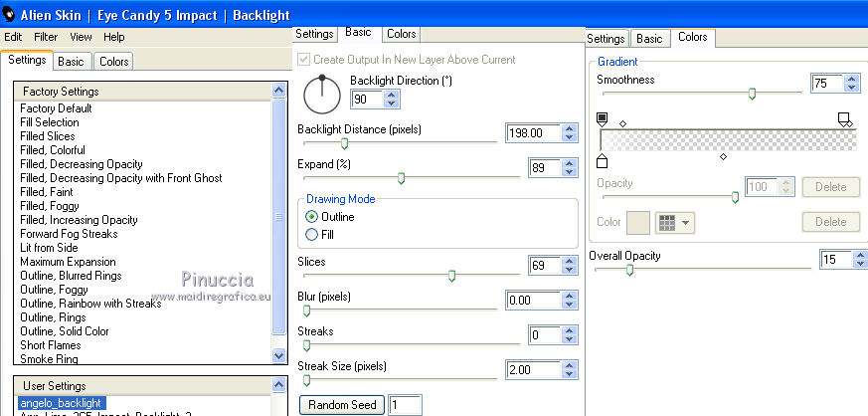Click the Streaks slider handle
This screenshot has height=416, width=868.
(306, 345)
